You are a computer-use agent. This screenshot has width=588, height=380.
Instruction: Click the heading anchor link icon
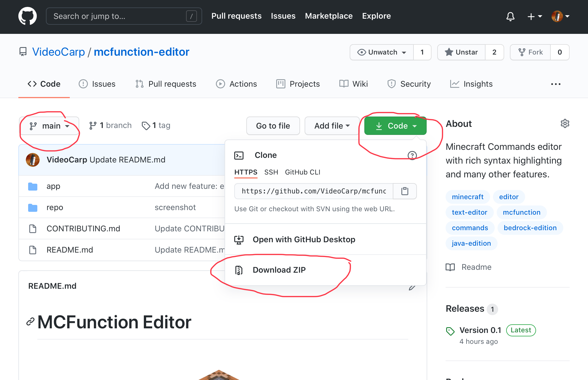click(30, 322)
